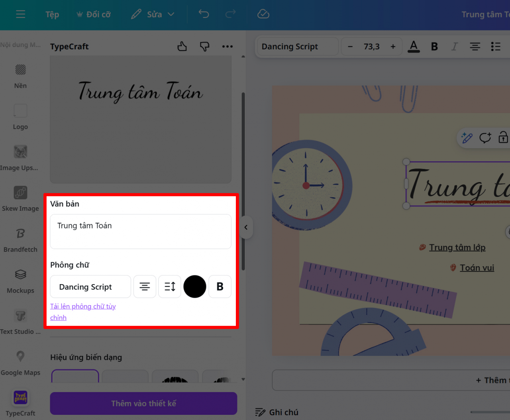Select the Skew Image app in the sidebar
510x420 pixels.
click(20, 198)
